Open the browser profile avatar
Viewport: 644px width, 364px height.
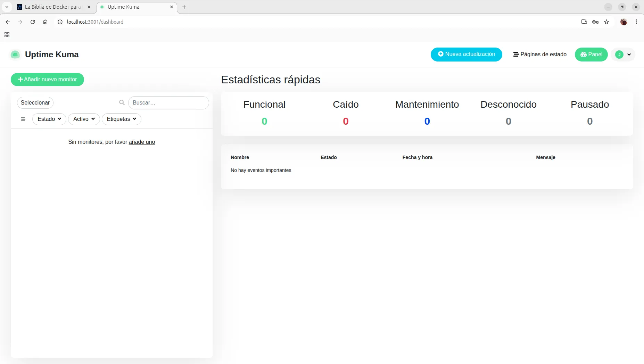click(624, 22)
